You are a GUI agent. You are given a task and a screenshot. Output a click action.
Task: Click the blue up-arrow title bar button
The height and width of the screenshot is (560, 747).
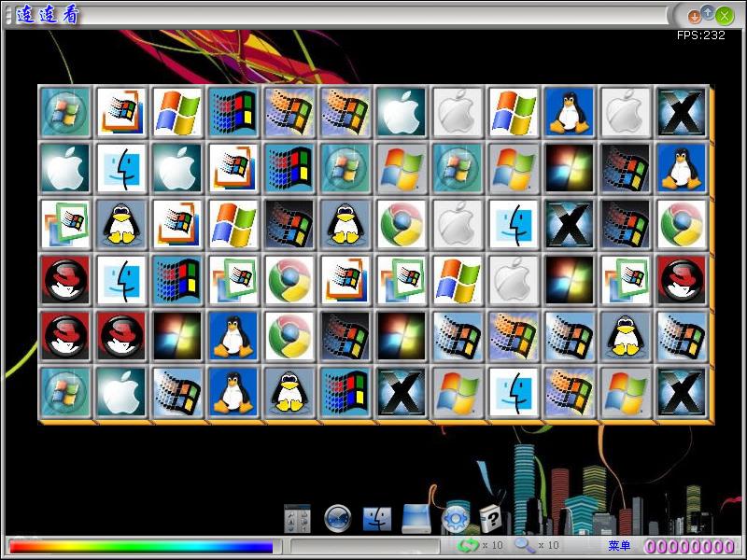click(708, 12)
